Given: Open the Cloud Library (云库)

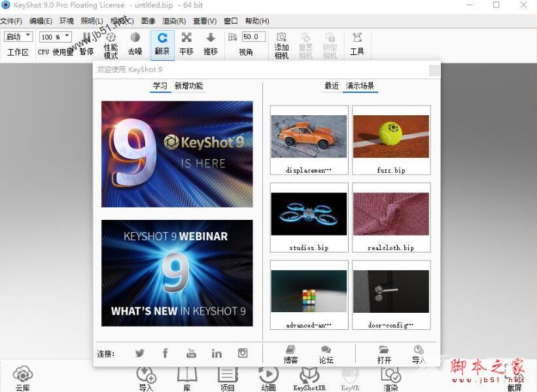Looking at the screenshot, I should (x=22, y=376).
